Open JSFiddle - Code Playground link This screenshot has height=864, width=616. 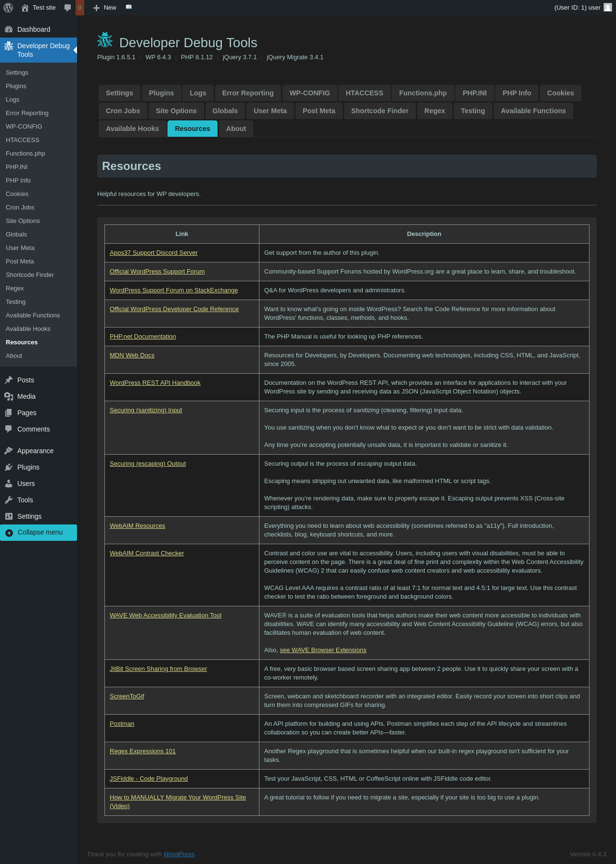pyautogui.click(x=149, y=779)
